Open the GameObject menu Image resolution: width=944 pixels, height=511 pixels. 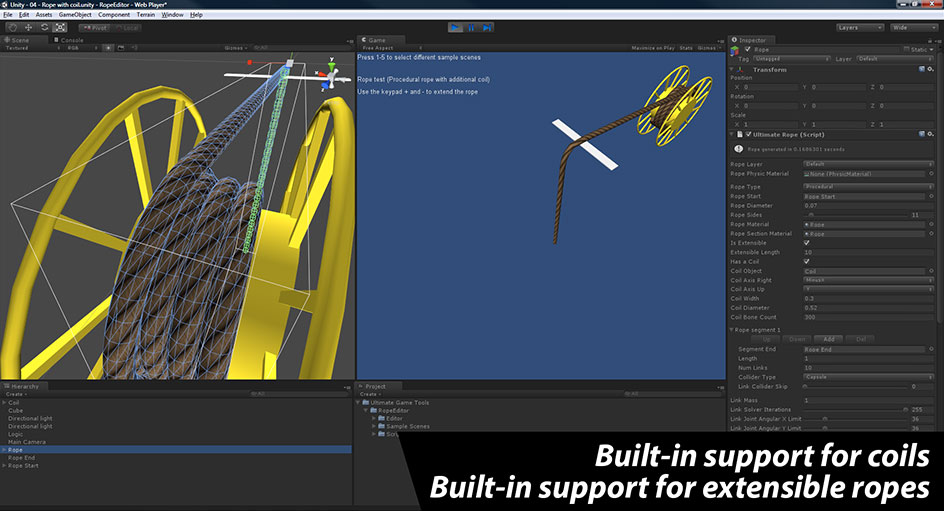coord(75,14)
